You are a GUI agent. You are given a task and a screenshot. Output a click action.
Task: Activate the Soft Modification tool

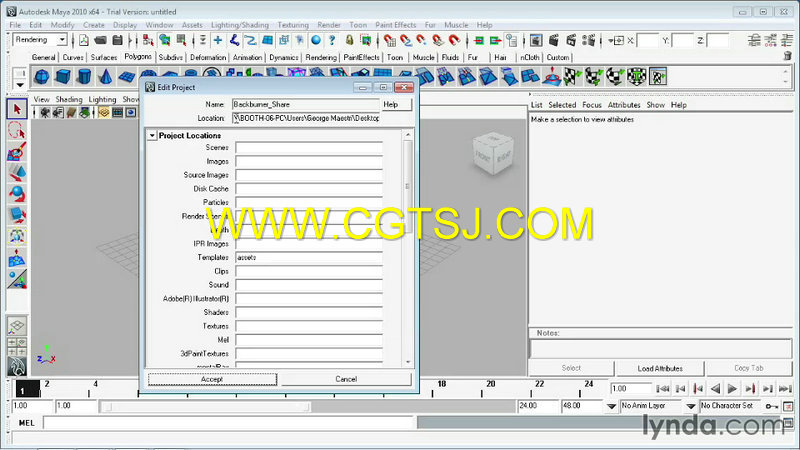pyautogui.click(x=17, y=258)
